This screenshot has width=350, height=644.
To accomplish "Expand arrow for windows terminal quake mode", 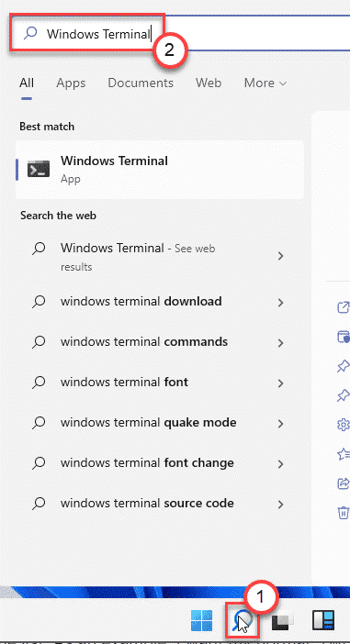I will pyautogui.click(x=280, y=424).
